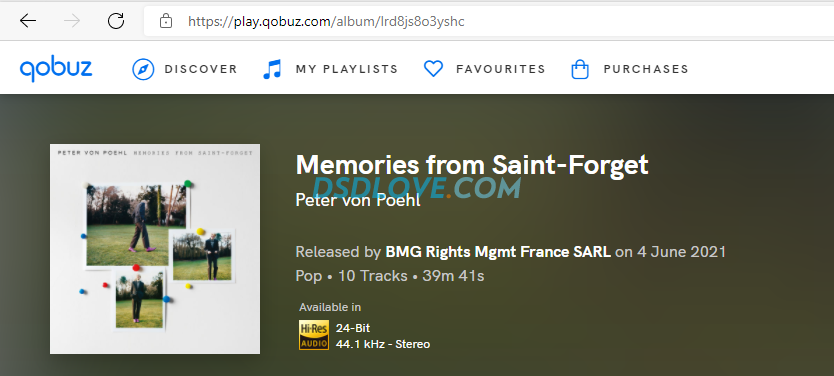Click the Pop genre link
The width and height of the screenshot is (834, 376).
(308, 276)
